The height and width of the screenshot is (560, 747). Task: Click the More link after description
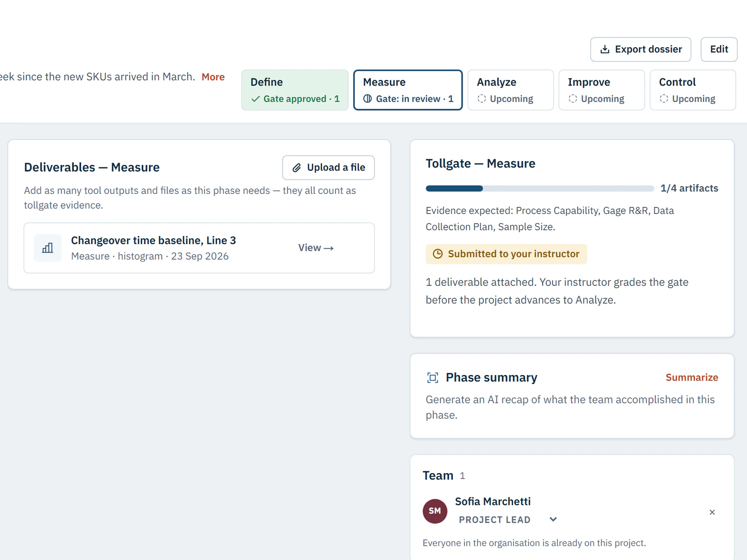click(213, 77)
